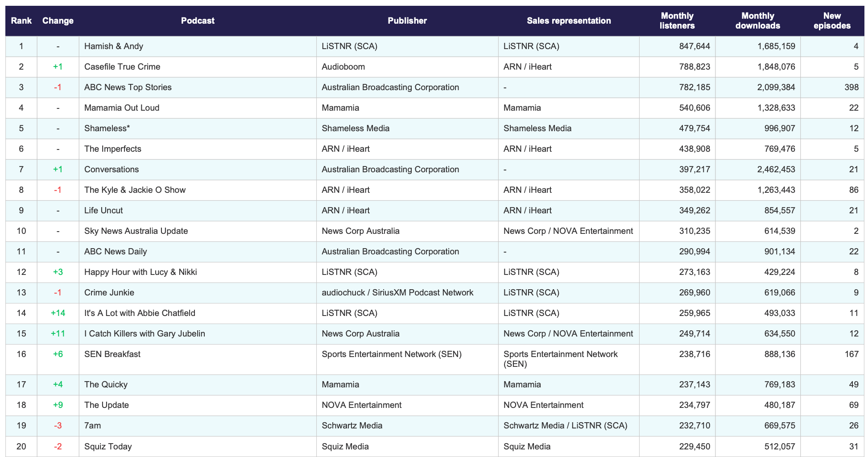Open Mamamia Out Loud podcast entry
The width and height of the screenshot is (868, 457).
[x=122, y=108]
